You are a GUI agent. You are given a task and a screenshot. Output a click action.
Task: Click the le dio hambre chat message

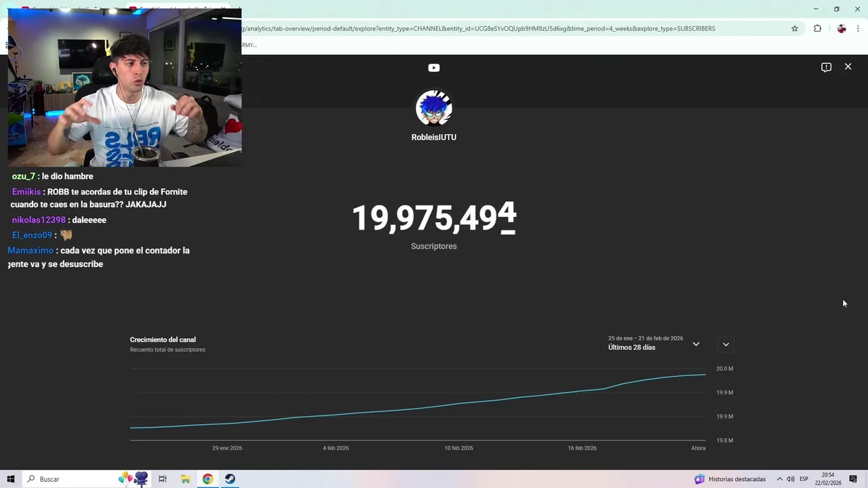[x=68, y=176]
